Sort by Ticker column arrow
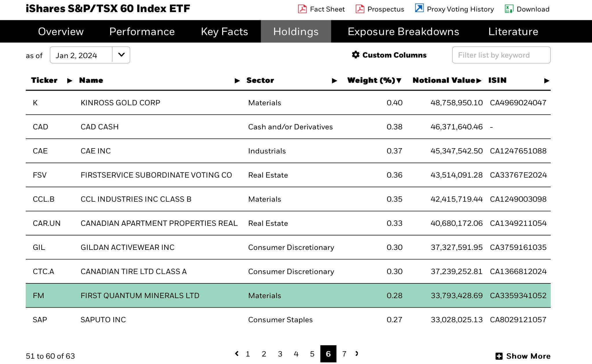 pyautogui.click(x=70, y=81)
